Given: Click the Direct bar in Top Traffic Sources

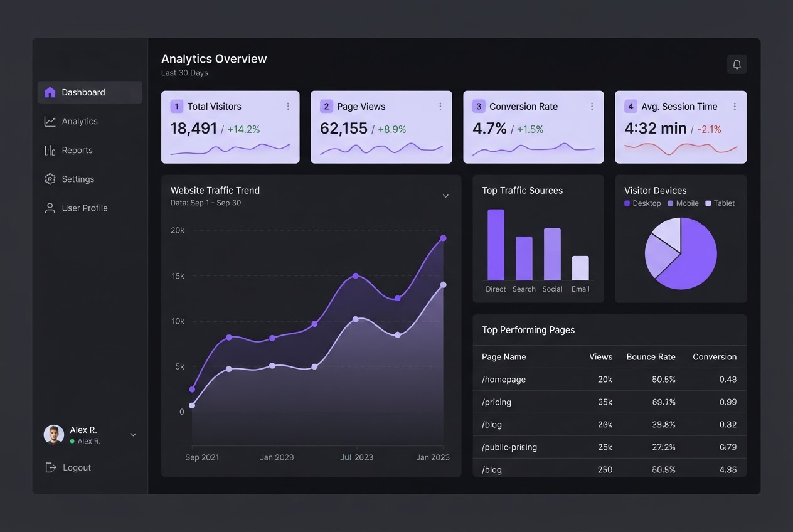Looking at the screenshot, I should [496, 245].
